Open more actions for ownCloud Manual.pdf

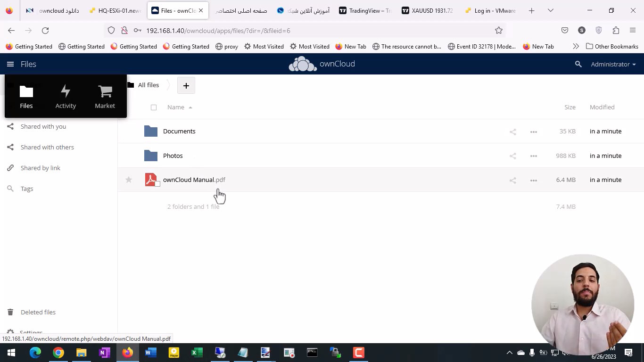point(534,180)
